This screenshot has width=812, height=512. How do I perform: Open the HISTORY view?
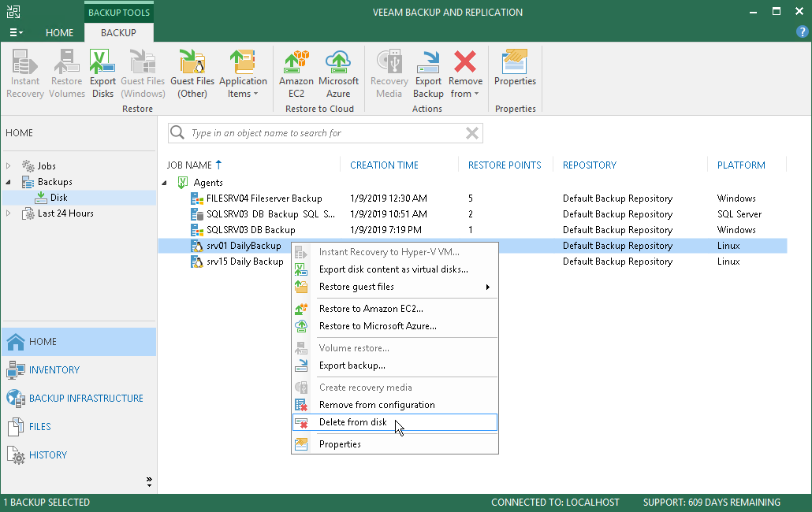pos(79,455)
